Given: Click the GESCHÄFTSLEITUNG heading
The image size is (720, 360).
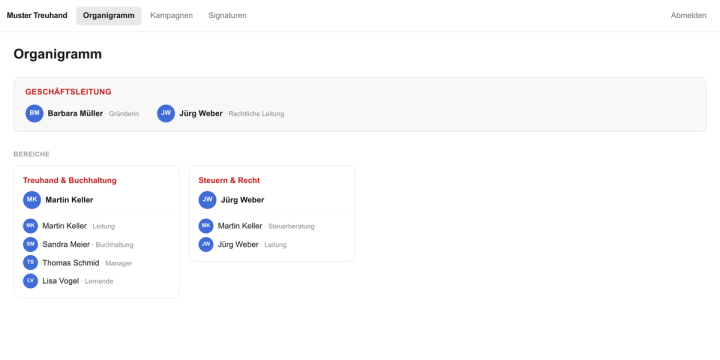Looking at the screenshot, I should pyautogui.click(x=68, y=92).
